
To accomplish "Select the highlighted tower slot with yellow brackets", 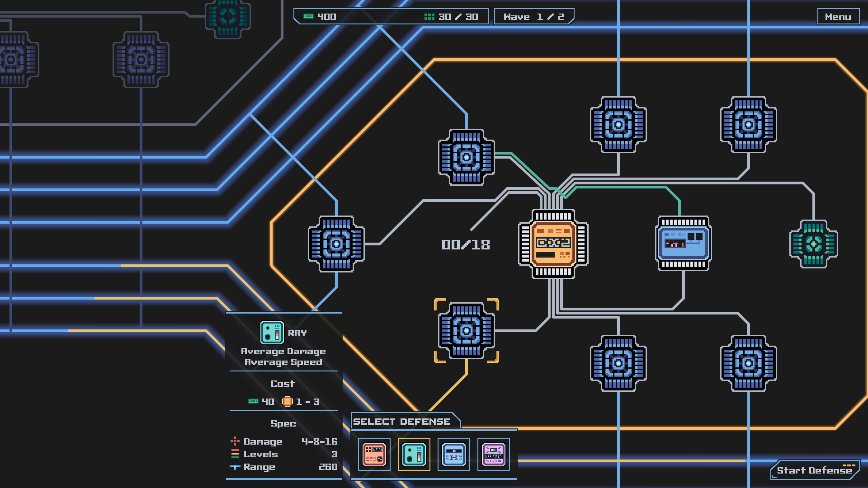I will (467, 331).
